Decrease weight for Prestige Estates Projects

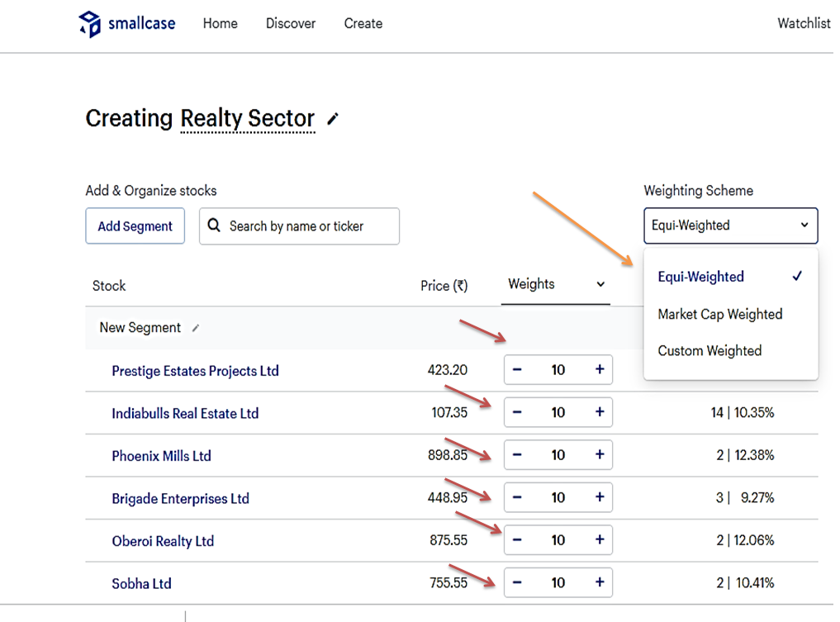pos(517,370)
